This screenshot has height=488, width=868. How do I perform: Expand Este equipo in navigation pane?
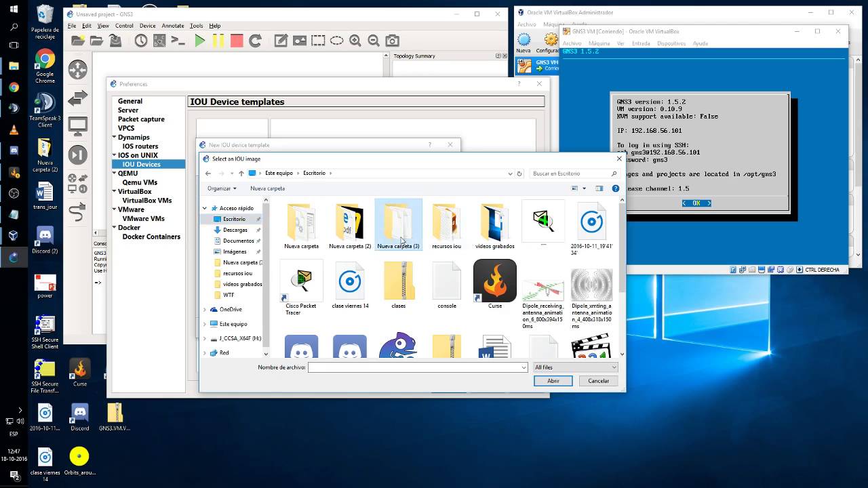coord(205,324)
